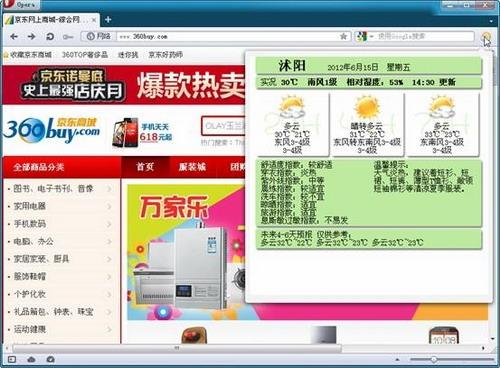This screenshot has width=500, height=368.
Task: Open a new tab with plus button
Action: [108, 20]
